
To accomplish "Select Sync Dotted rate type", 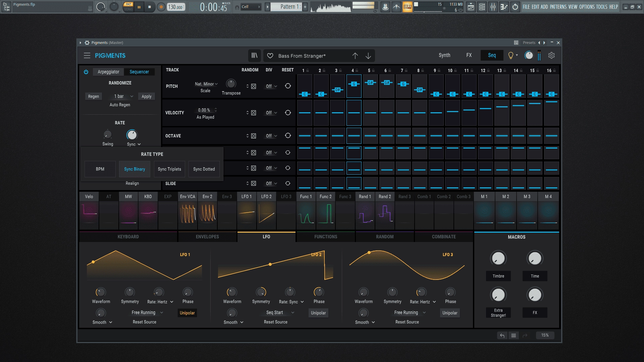I will point(204,169).
